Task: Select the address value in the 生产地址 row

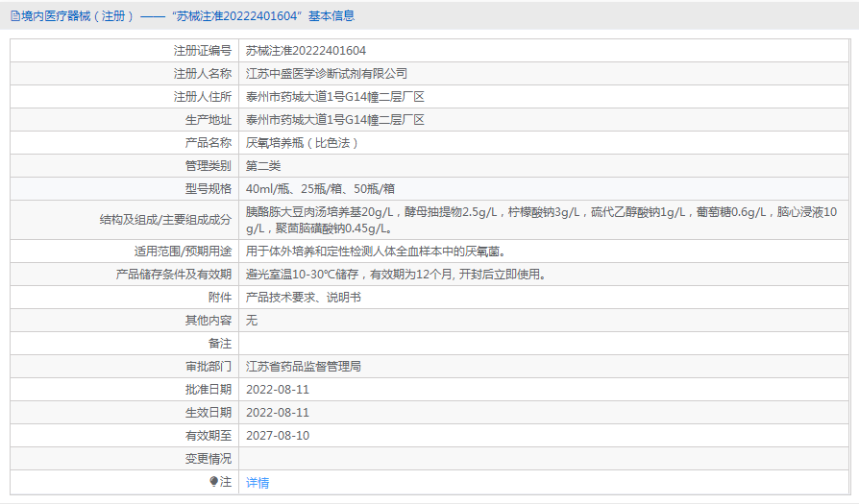Action: [335, 120]
